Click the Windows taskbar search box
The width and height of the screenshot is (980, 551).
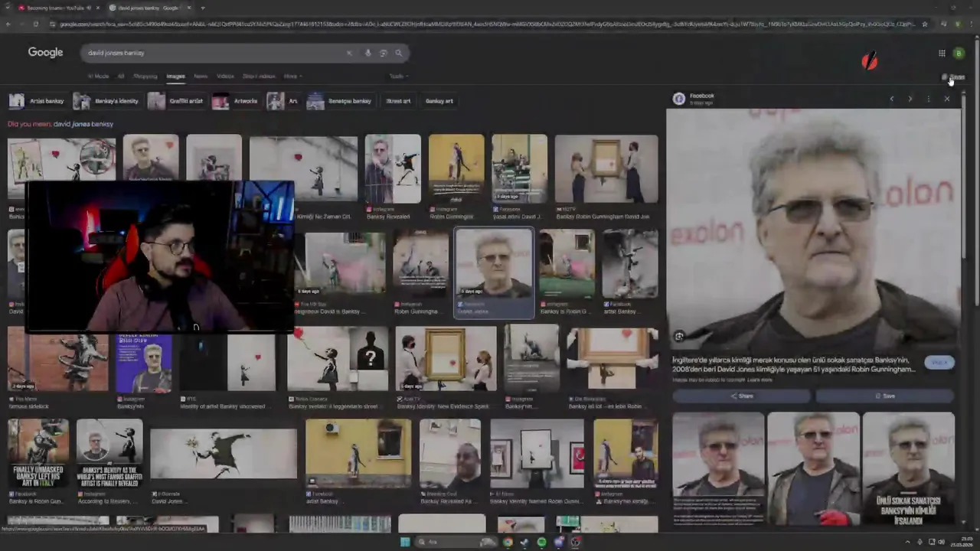[x=457, y=542]
